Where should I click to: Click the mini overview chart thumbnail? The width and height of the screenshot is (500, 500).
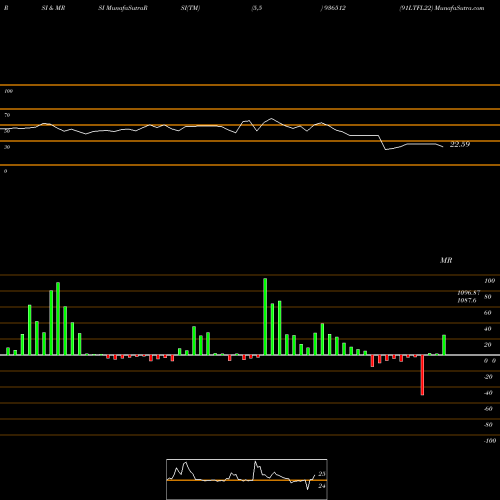247,479
